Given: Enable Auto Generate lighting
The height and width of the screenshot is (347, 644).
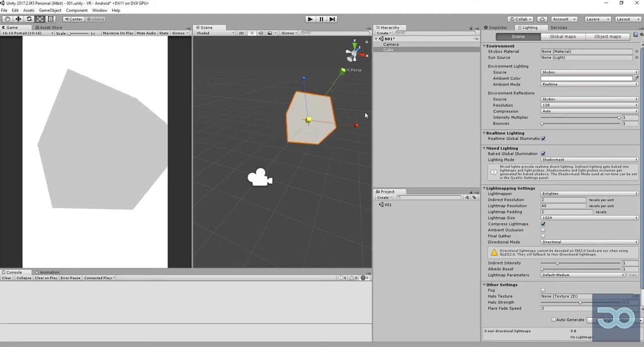Looking at the screenshot, I should (x=554, y=320).
